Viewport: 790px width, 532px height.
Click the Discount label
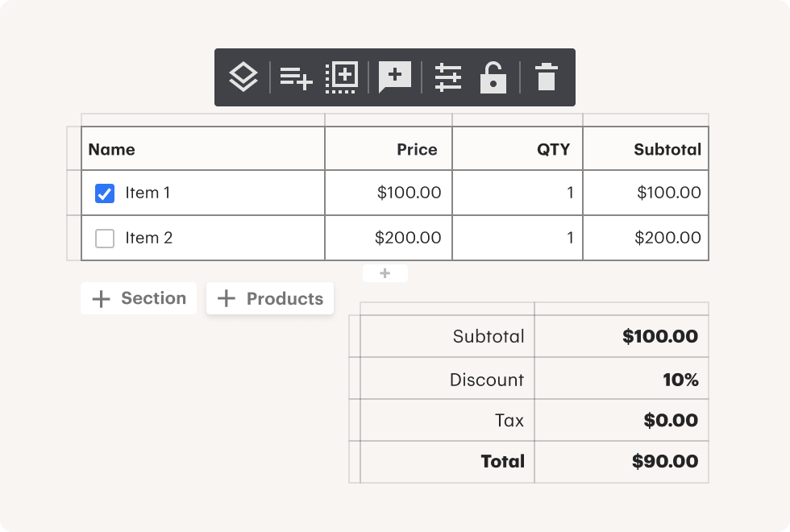[487, 380]
